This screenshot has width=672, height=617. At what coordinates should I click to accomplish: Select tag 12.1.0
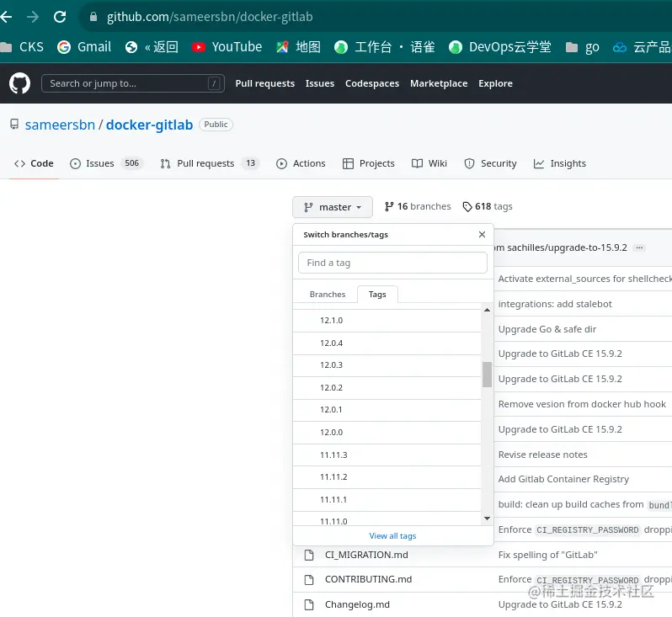pos(387,321)
